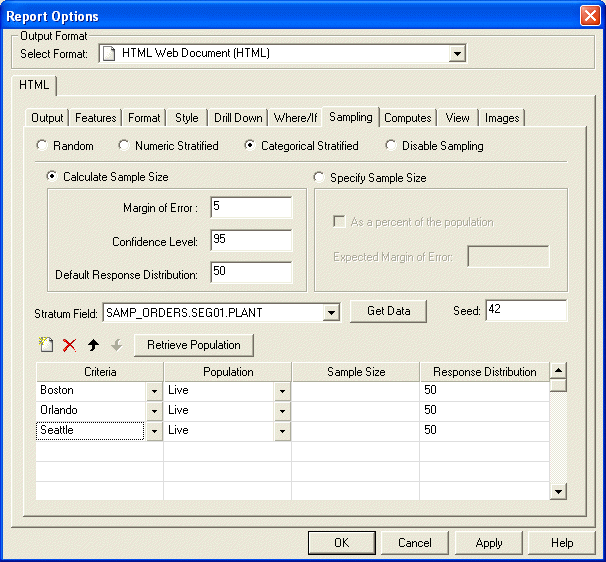
Task: Click the Get Data button
Action: pyautogui.click(x=388, y=311)
